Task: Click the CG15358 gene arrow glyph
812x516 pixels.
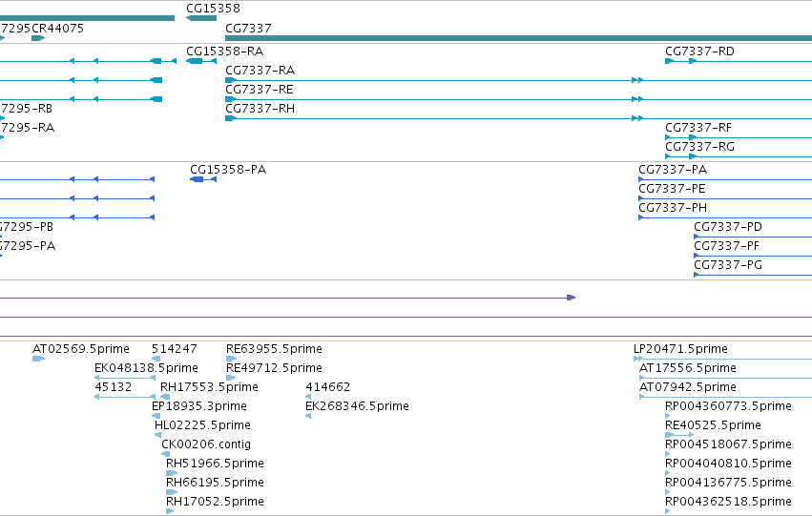Action: pyautogui.click(x=201, y=18)
